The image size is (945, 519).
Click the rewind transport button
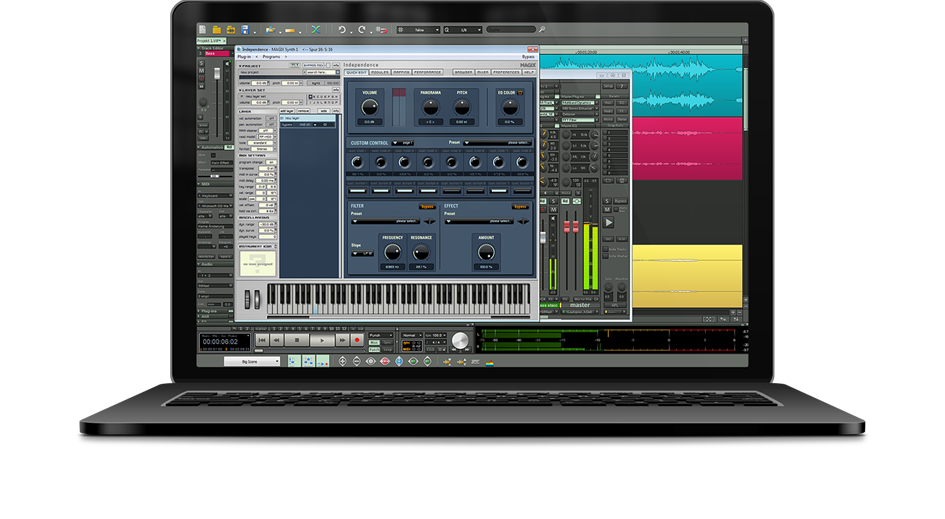277,341
